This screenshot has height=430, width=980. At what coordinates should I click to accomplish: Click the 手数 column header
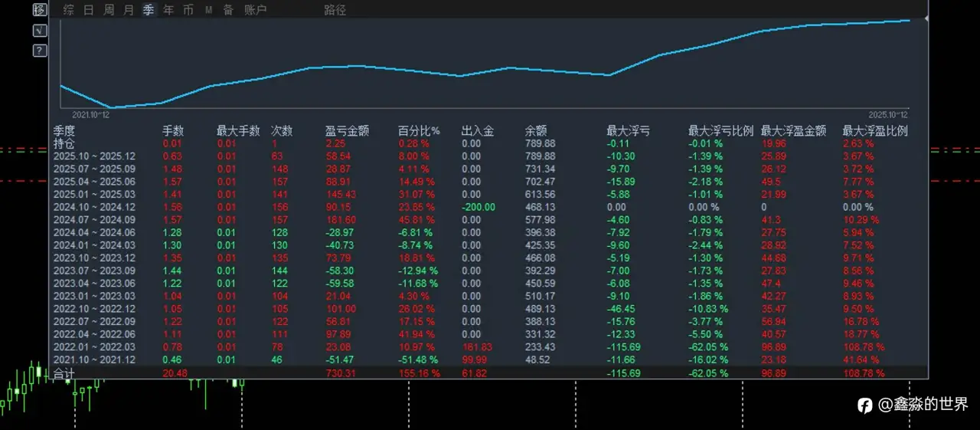click(174, 131)
